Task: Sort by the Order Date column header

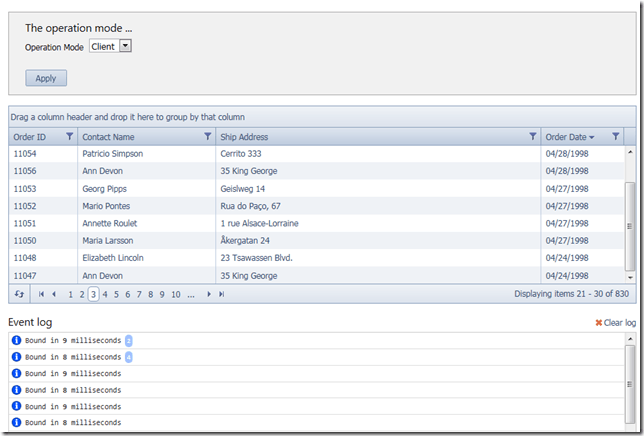Action: tap(566, 137)
